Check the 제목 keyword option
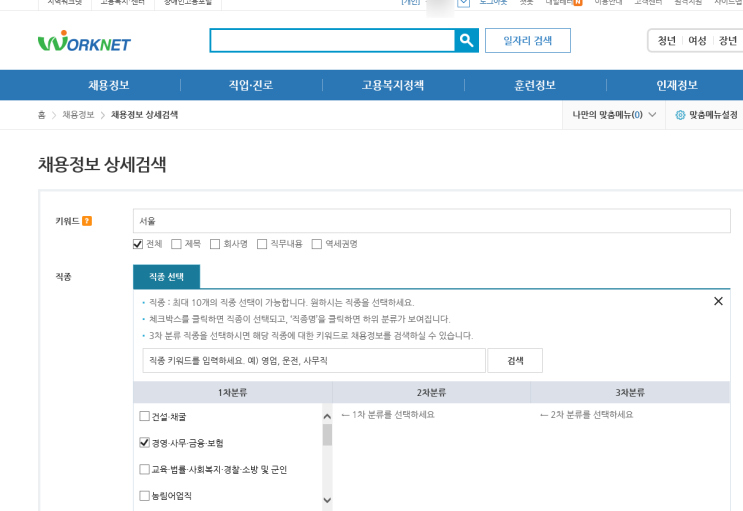743x511 pixels. point(176,244)
